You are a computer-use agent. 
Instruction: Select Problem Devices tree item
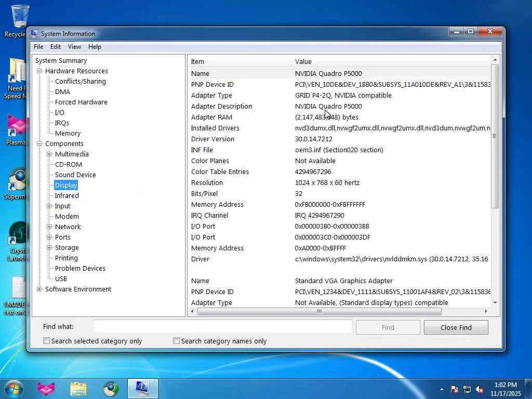point(80,269)
